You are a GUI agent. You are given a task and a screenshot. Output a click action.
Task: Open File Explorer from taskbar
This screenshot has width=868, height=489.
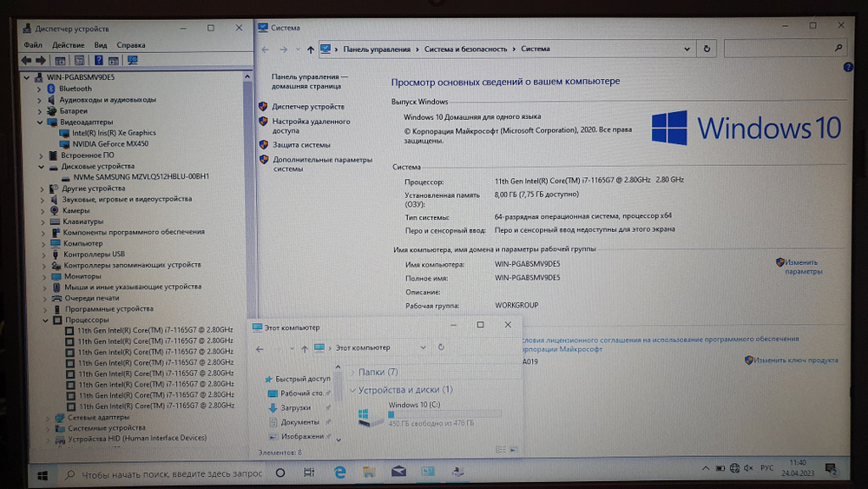tap(369, 472)
